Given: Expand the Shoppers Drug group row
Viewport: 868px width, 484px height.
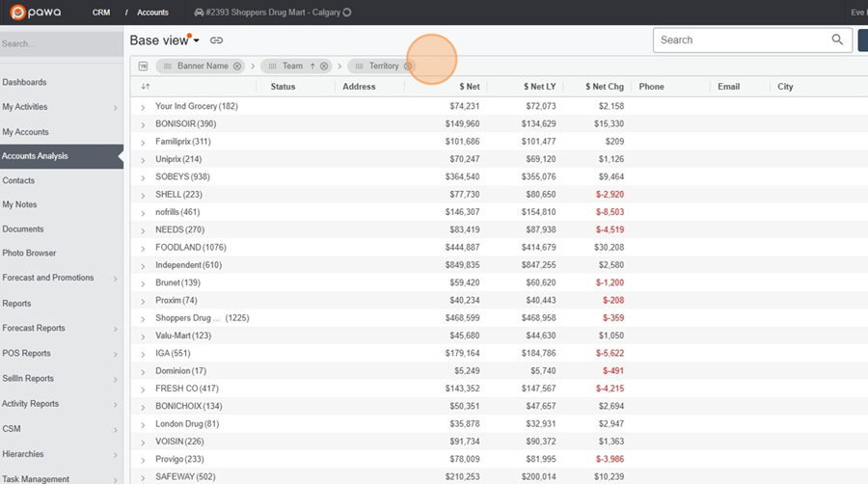Looking at the screenshot, I should click(143, 319).
